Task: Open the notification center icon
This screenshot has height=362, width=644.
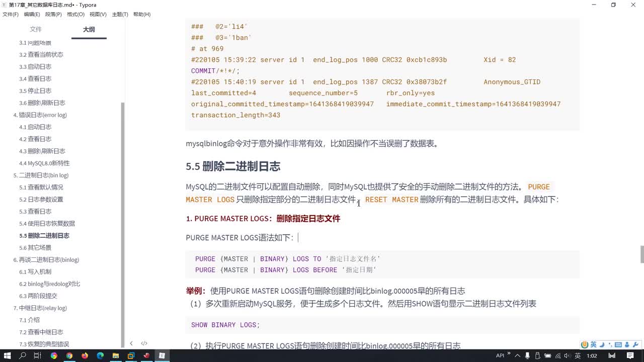Action: pyautogui.click(x=630, y=355)
